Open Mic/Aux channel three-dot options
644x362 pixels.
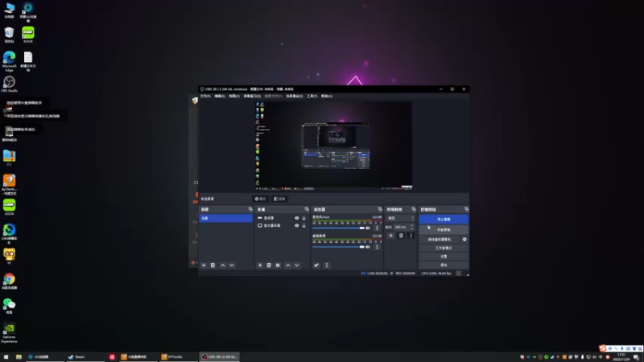point(377,228)
